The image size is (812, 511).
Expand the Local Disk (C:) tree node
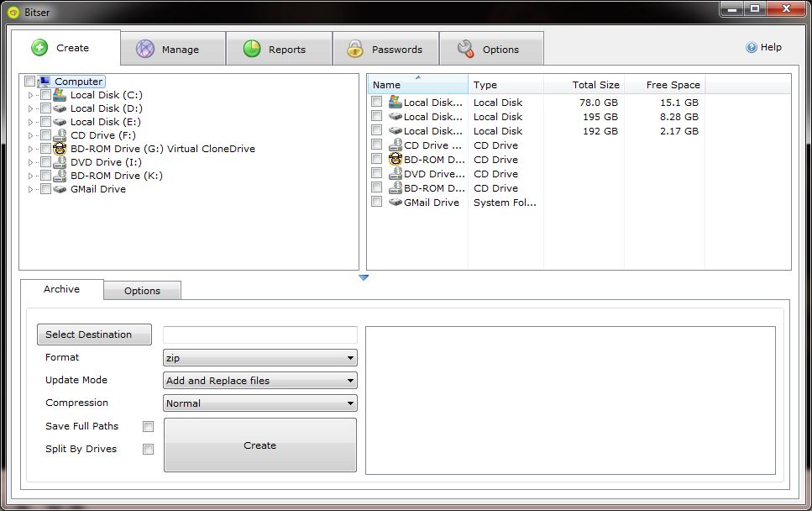30,95
